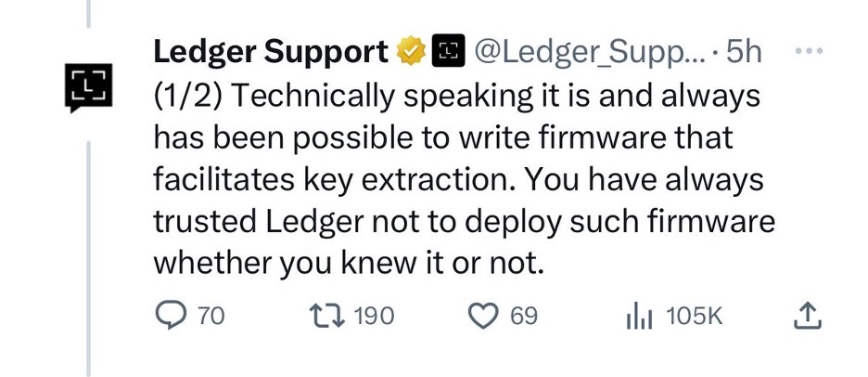Viewport: 868px width, 377px height.
Task: Click the reply count 70
Action: pyautogui.click(x=211, y=317)
